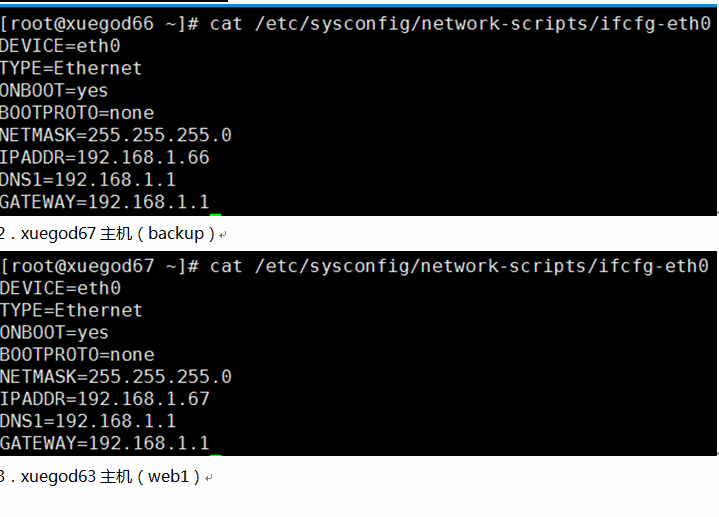
Task: Click the green cursor in xuegod67 terminal
Action: tap(215, 455)
